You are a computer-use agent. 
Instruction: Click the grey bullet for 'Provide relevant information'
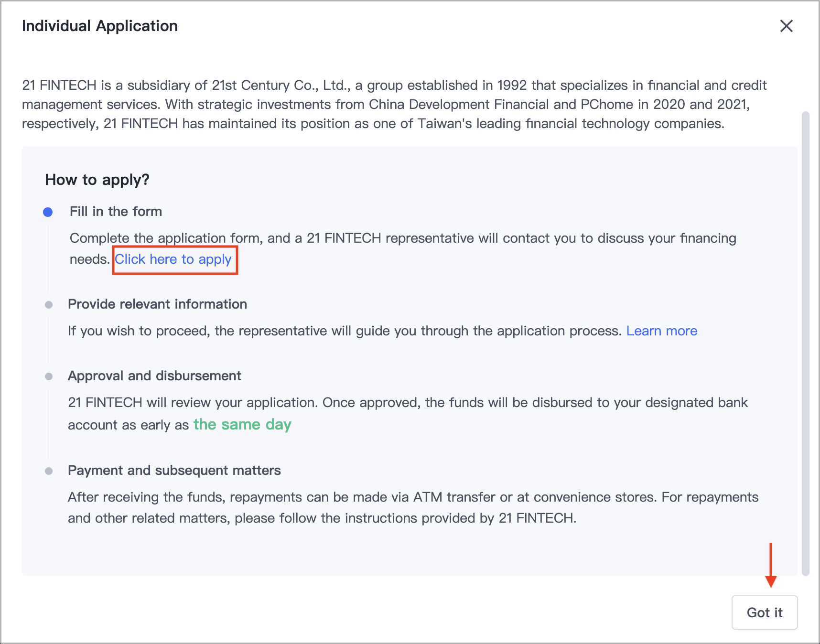(49, 305)
